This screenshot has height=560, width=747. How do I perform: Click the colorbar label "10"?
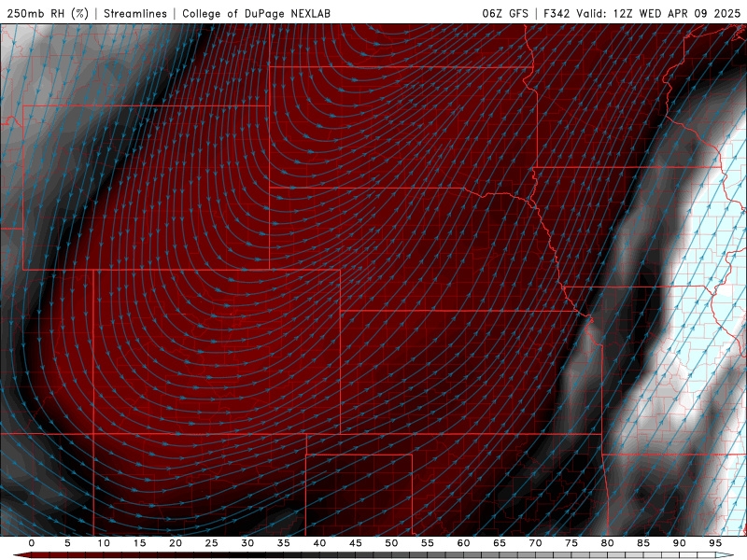click(104, 543)
